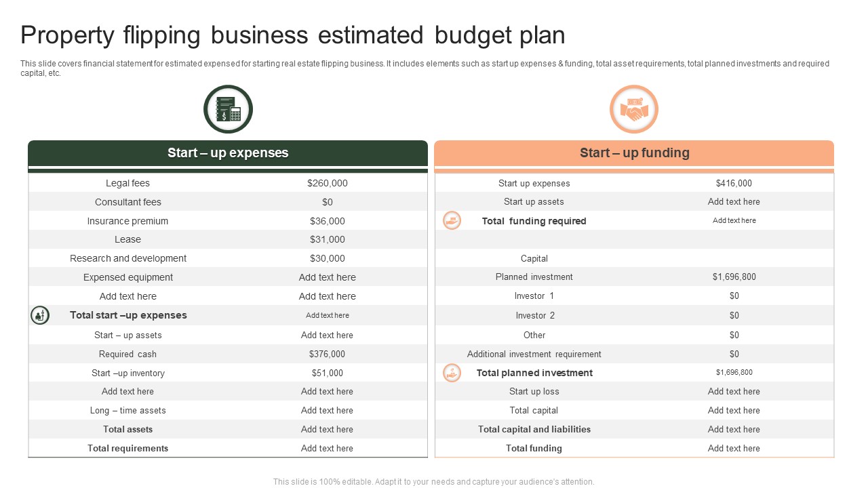Click the $0 value beside Investor 1
The image size is (868, 488).
pos(734,296)
